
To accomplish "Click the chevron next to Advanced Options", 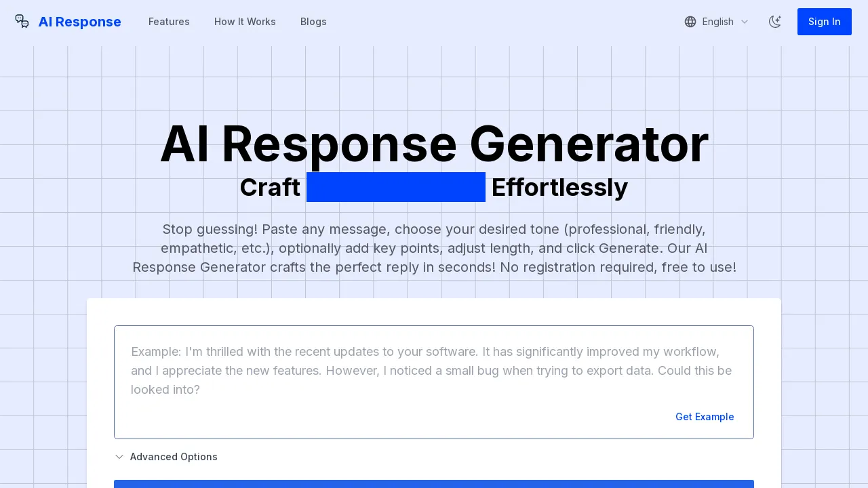I will click(119, 457).
